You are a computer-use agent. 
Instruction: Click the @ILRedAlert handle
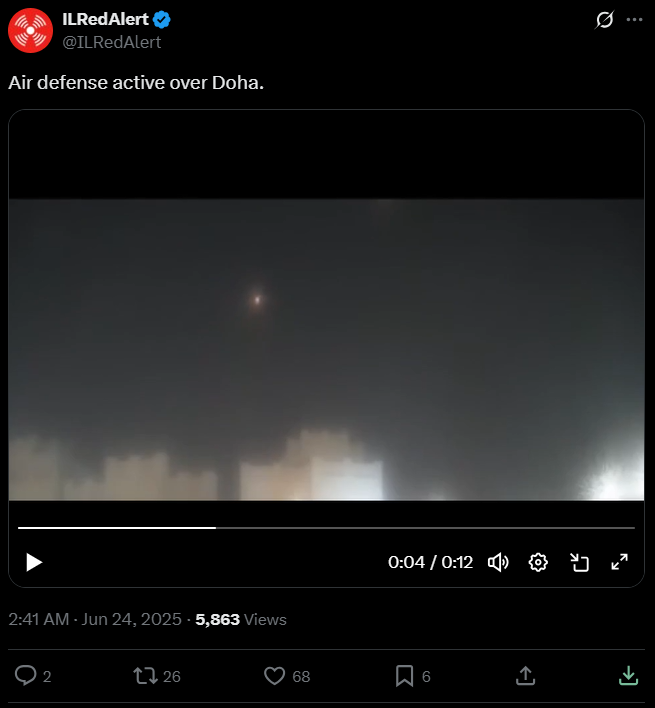(x=111, y=42)
